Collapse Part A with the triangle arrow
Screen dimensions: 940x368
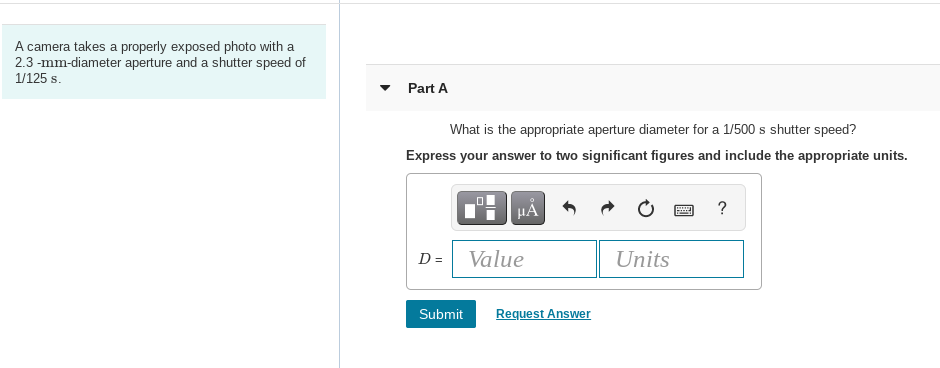385,88
